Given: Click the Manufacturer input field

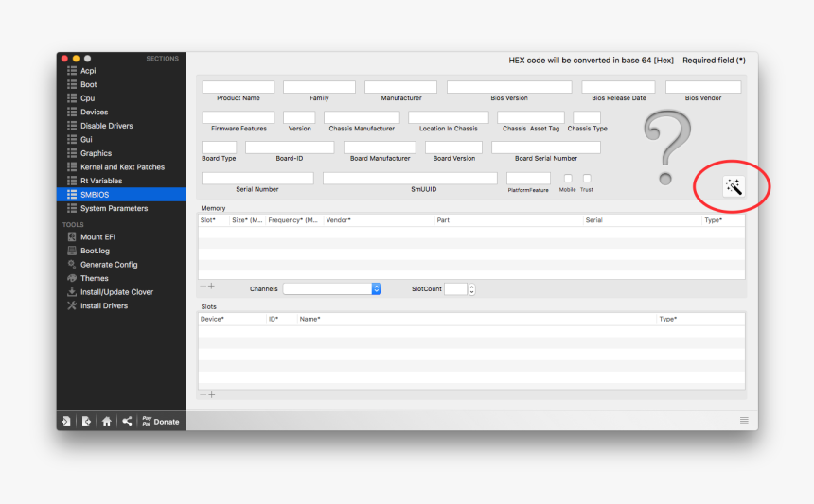Looking at the screenshot, I should coord(400,87).
